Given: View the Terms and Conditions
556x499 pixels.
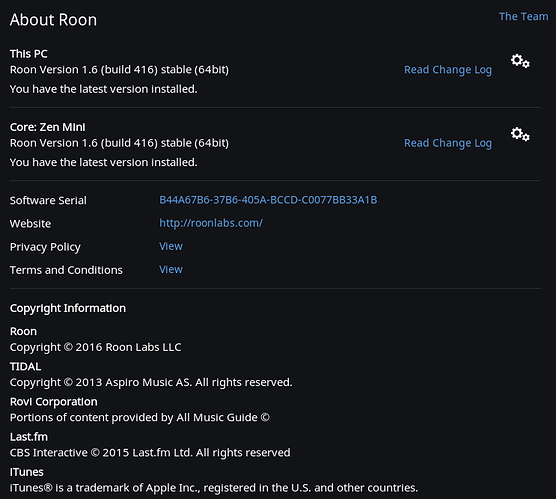Looking at the screenshot, I should click(x=171, y=269).
